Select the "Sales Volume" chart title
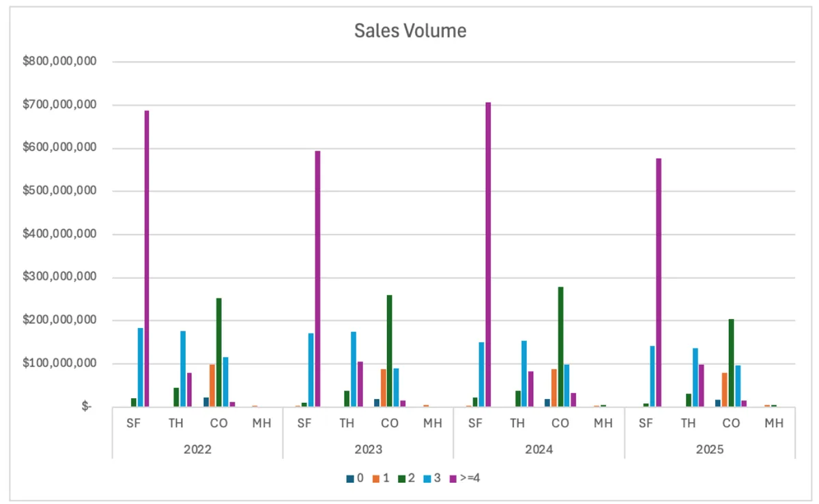 pos(410,31)
